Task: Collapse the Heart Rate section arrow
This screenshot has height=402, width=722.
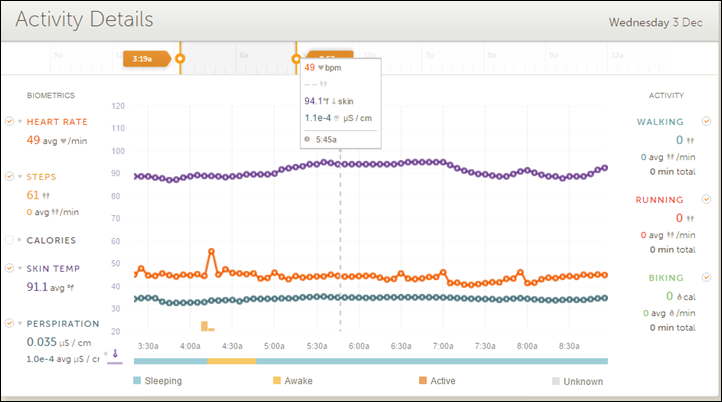Action: (x=20, y=122)
